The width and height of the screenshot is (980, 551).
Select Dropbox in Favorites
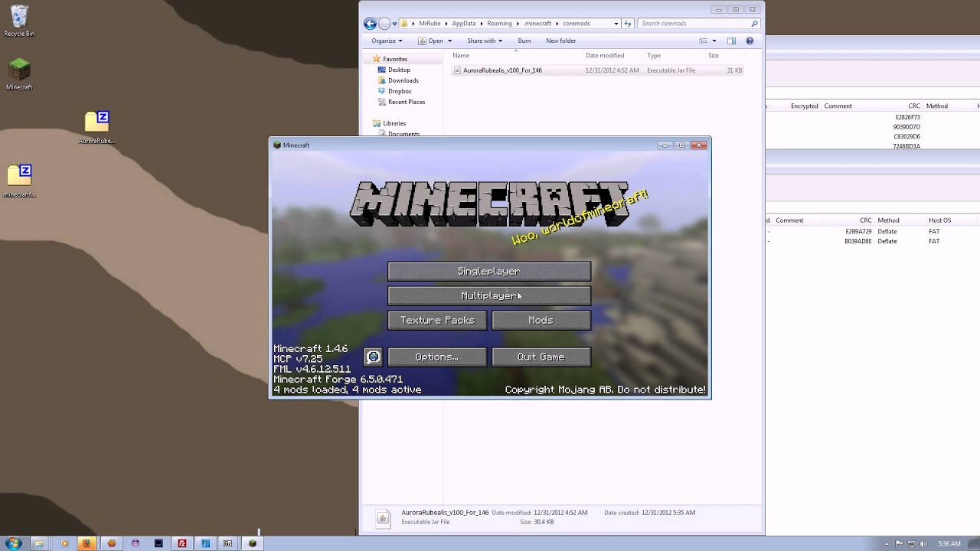pos(400,91)
